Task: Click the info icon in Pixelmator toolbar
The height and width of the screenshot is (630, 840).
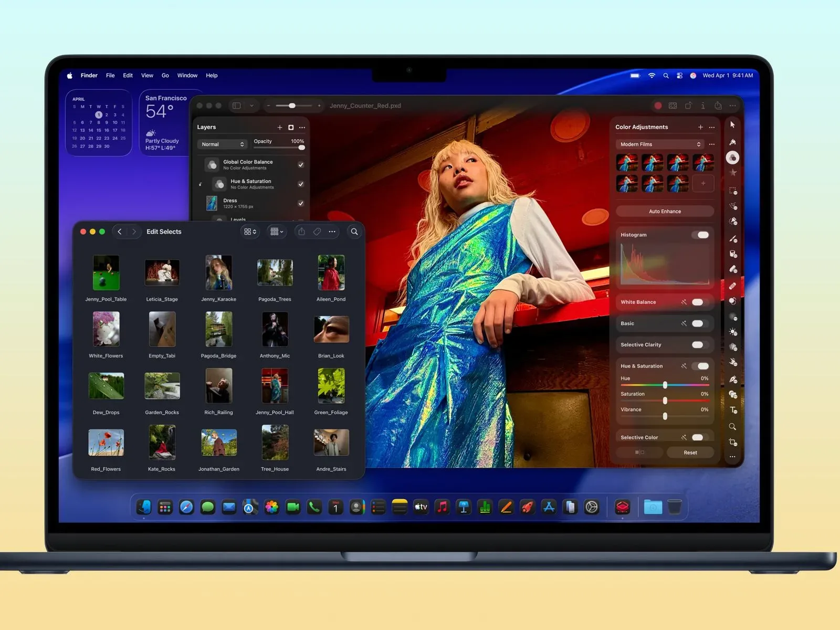Action: (703, 106)
